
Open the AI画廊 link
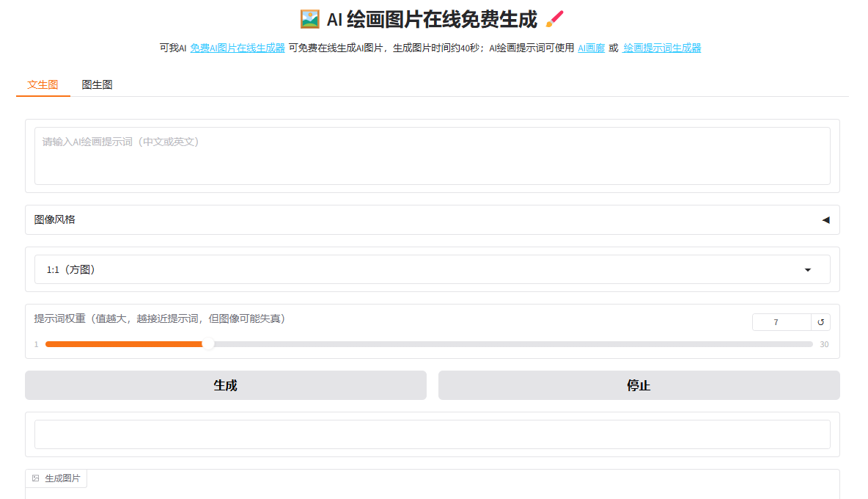pyautogui.click(x=591, y=48)
